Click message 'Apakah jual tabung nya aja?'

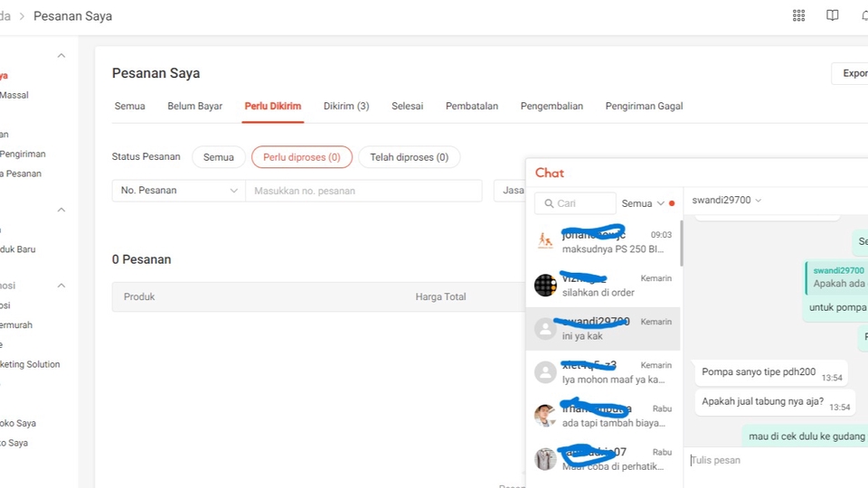775,402
